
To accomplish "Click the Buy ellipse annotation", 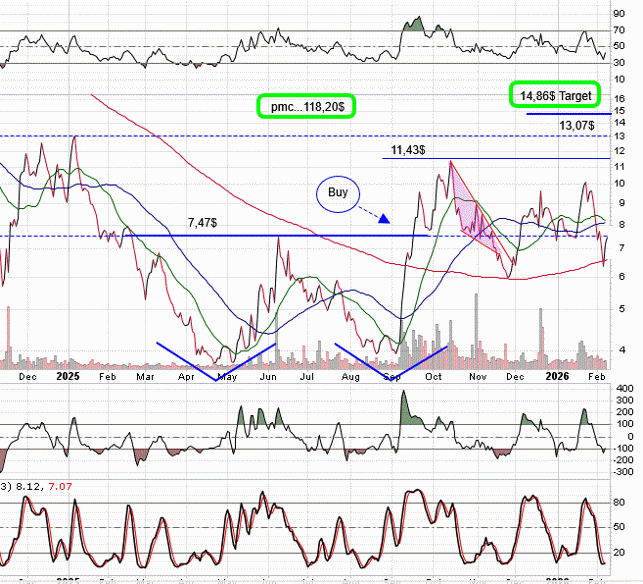I will pyautogui.click(x=337, y=191).
